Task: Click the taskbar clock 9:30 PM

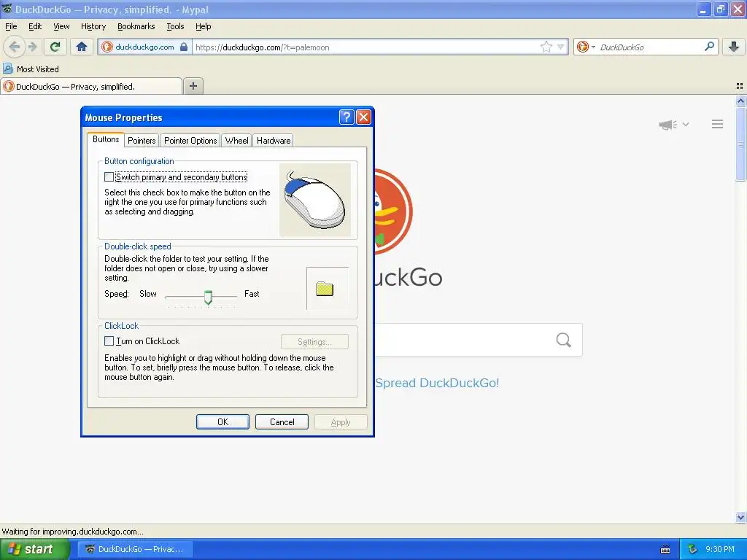Action: (720, 550)
